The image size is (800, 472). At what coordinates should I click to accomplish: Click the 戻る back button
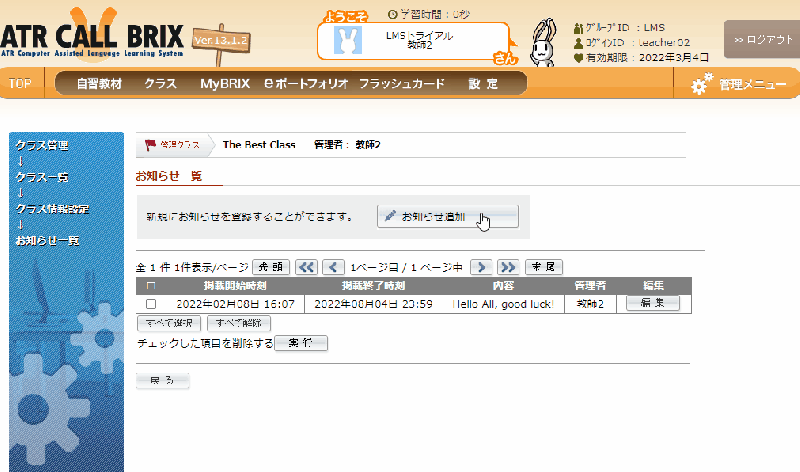[163, 381]
